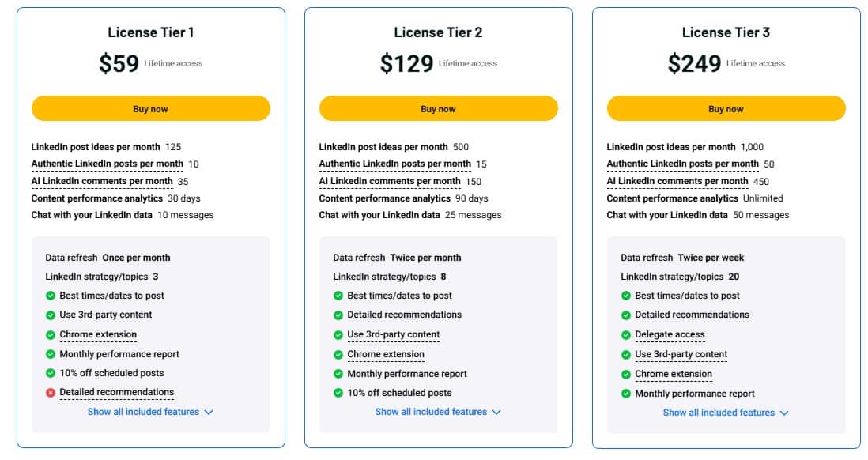Select the green check beside Delegate access in Tier 3
The width and height of the screenshot is (868, 460).
628,334
